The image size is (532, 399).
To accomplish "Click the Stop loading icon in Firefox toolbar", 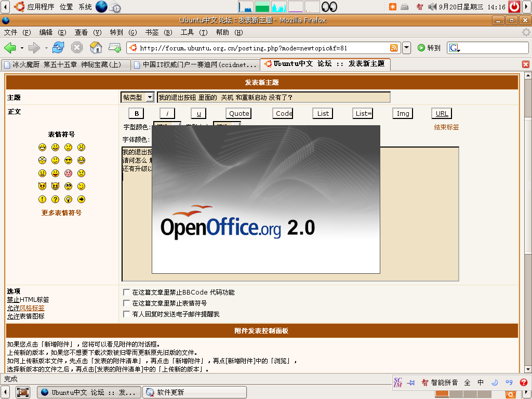I will coord(77,48).
